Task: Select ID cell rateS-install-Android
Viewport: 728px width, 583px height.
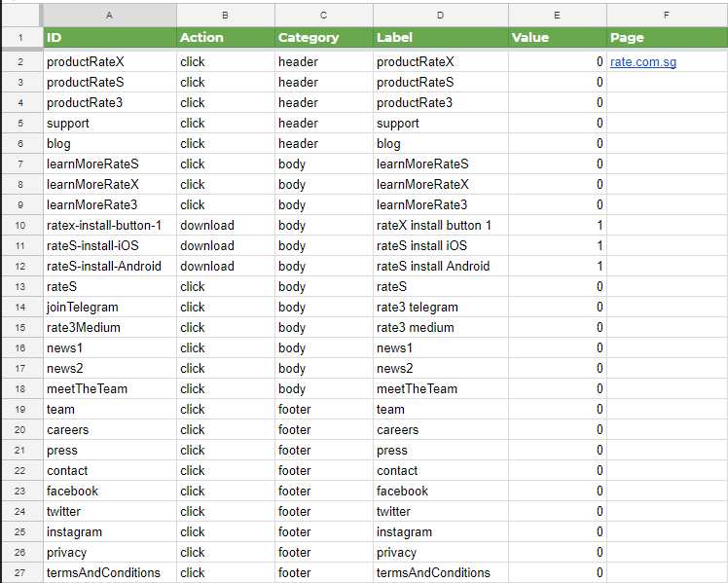Action: [x=110, y=266]
